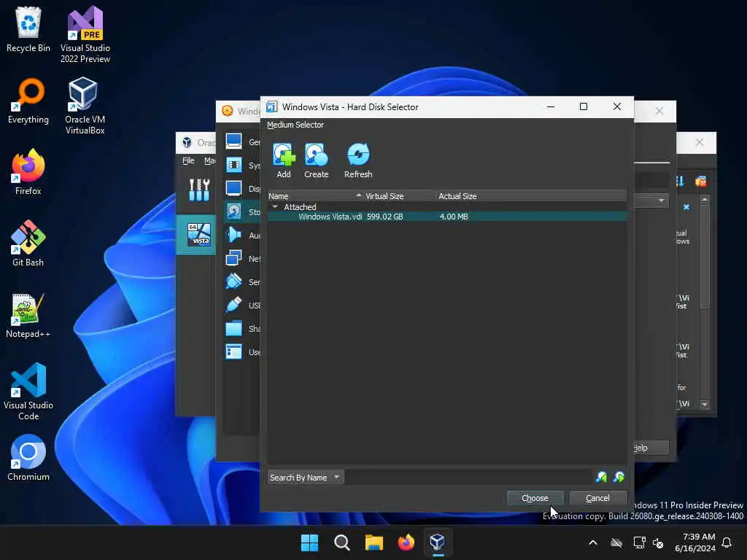The height and width of the screenshot is (560, 747).
Task: Show hidden system tray icons
Action: point(593,542)
